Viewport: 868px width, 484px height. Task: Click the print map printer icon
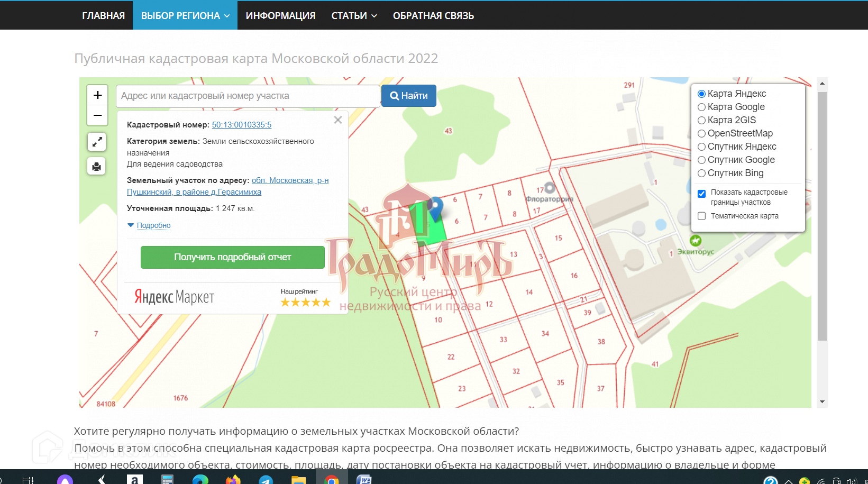(x=97, y=167)
